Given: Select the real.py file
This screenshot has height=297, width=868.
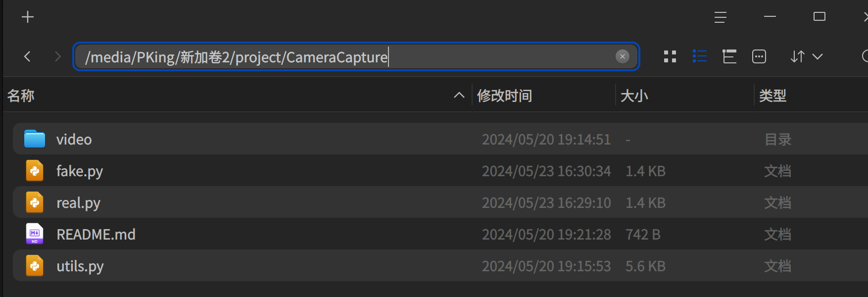Looking at the screenshot, I should click(x=440, y=202).
